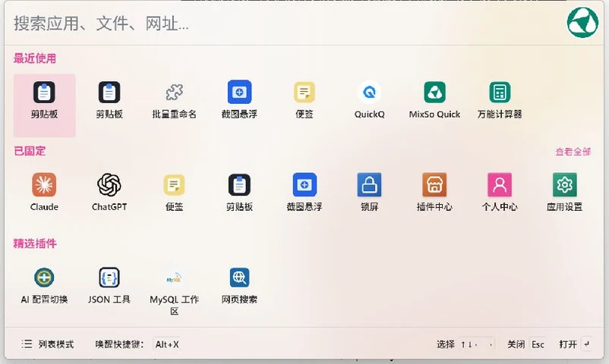Open pinned ChatGPT app

[x=109, y=193]
